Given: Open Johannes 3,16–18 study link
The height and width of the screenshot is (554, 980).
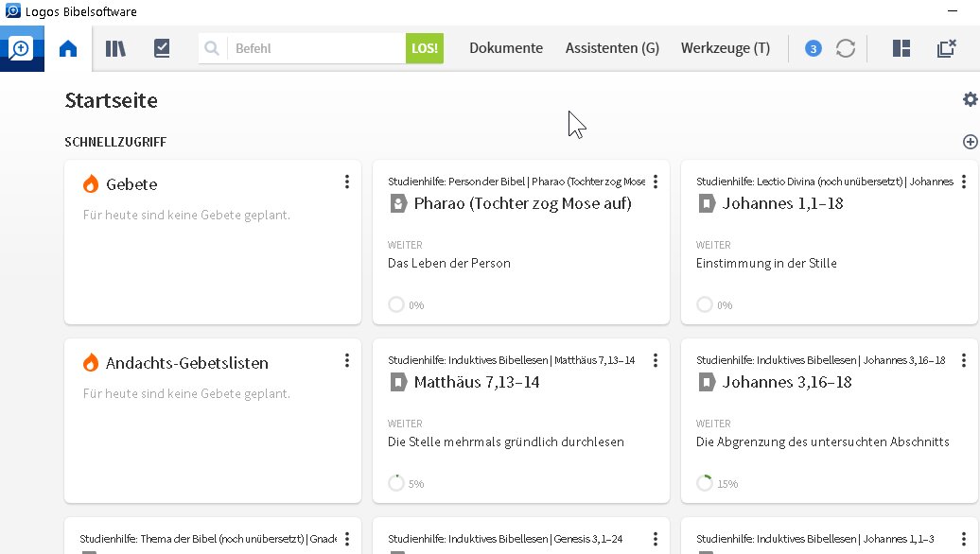Looking at the screenshot, I should pyautogui.click(x=787, y=382).
